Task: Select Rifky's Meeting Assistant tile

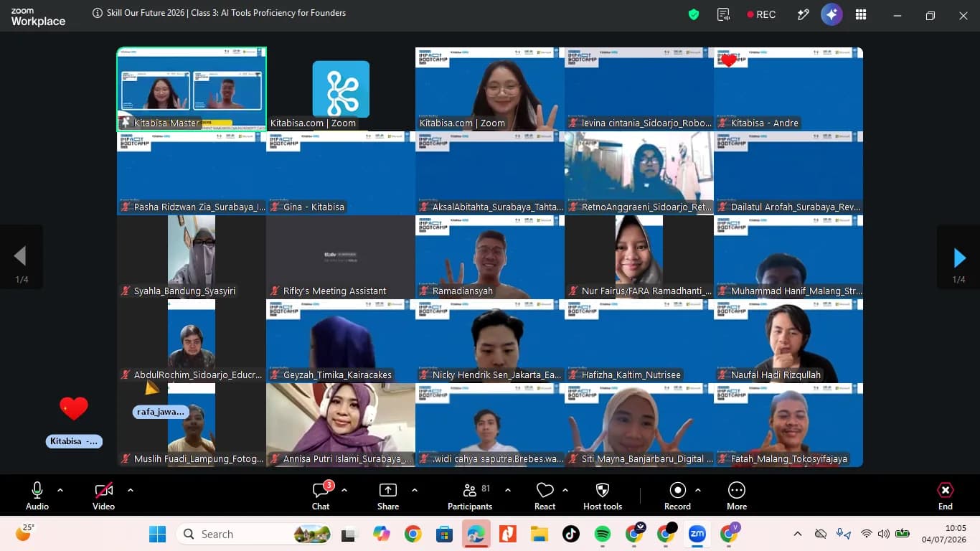Action: [341, 257]
